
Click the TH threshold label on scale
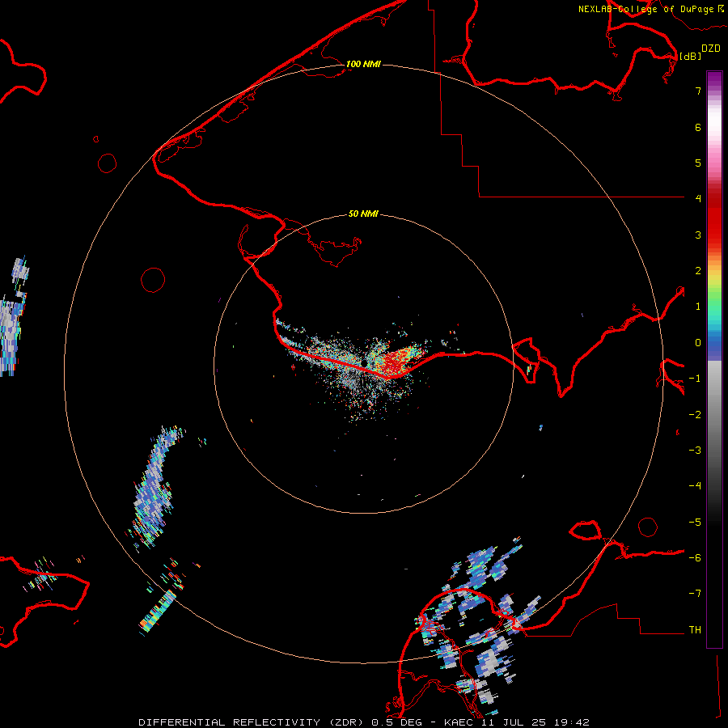tap(695, 630)
